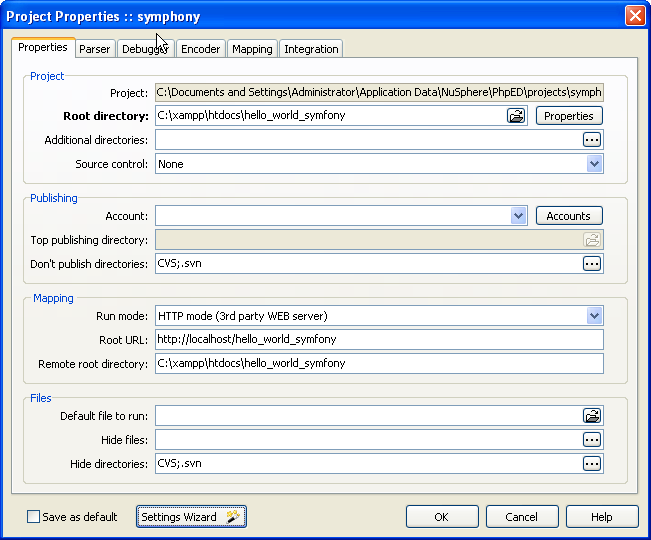This screenshot has width=651, height=540.
Task: Toggle the Save as default checkbox
Action: coord(34,517)
